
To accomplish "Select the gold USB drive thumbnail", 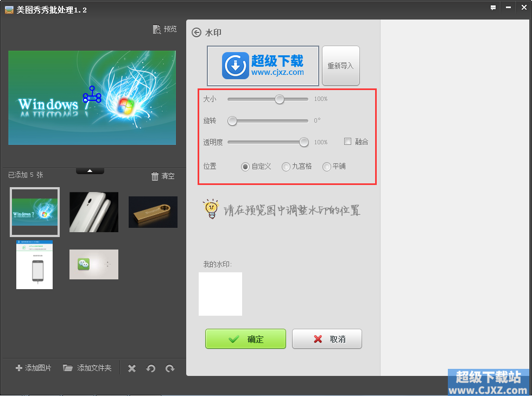I will pyautogui.click(x=153, y=212).
